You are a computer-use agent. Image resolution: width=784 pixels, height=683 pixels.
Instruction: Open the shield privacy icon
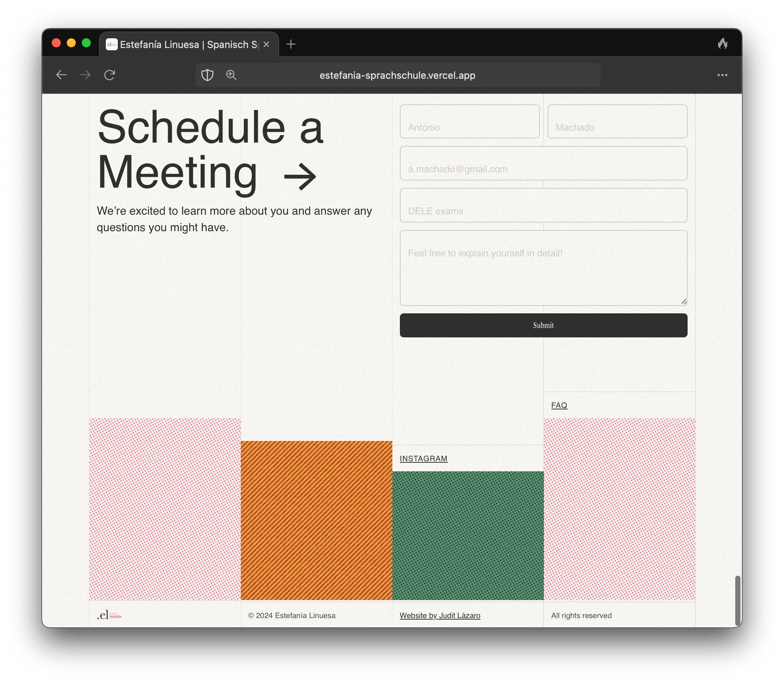pos(207,75)
